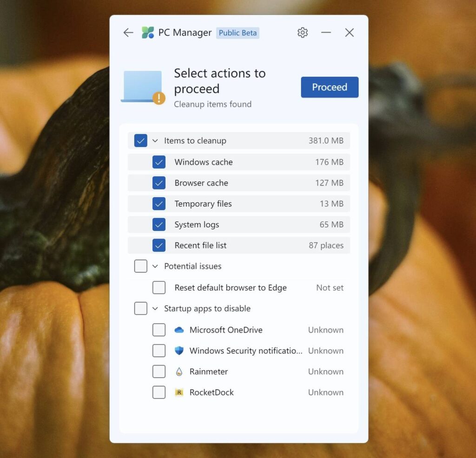This screenshot has width=476, height=458.
Task: Close the PC Manager window
Action: click(x=350, y=33)
